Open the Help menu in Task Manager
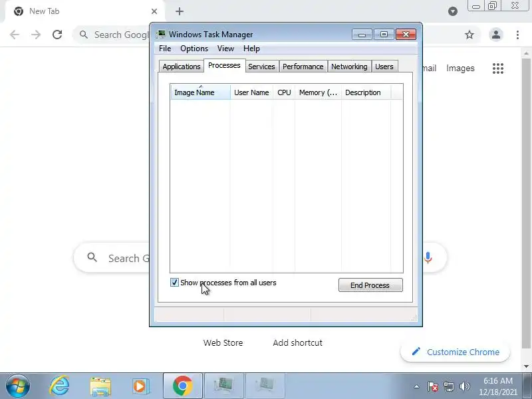The height and width of the screenshot is (399, 532). click(251, 49)
